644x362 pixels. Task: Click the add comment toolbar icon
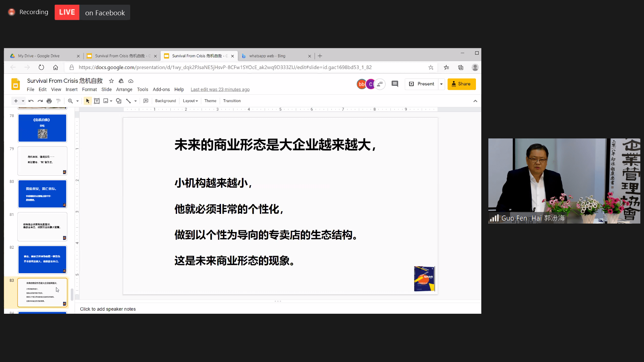coord(146,101)
